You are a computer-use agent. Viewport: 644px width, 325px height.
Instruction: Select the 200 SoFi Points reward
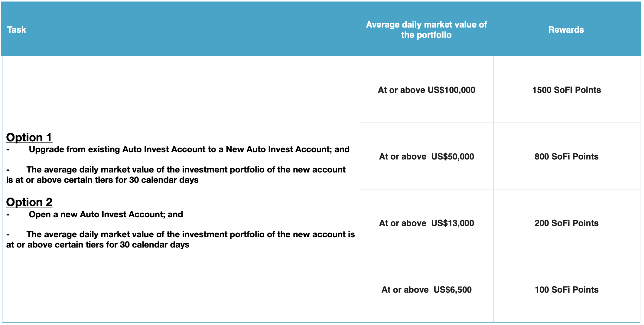coord(566,223)
